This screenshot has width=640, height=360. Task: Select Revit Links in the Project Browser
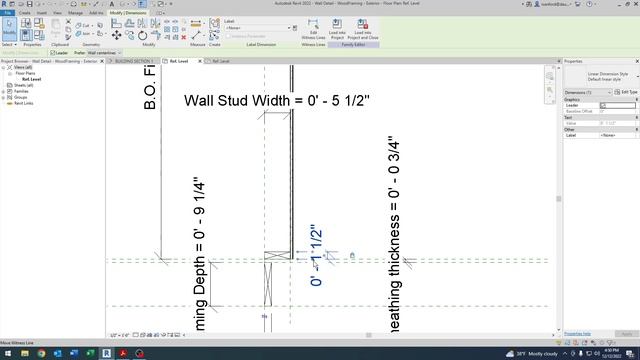pyautogui.click(x=24, y=104)
